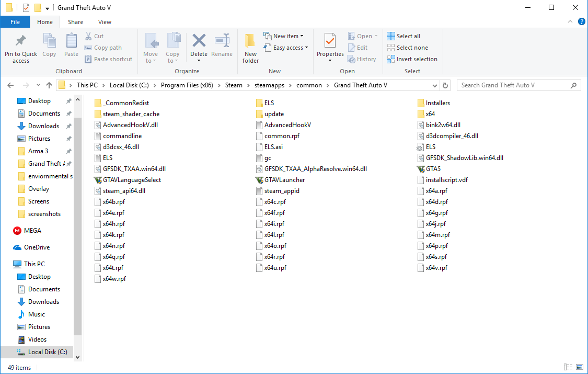Select the common.rpf file

(x=278, y=136)
